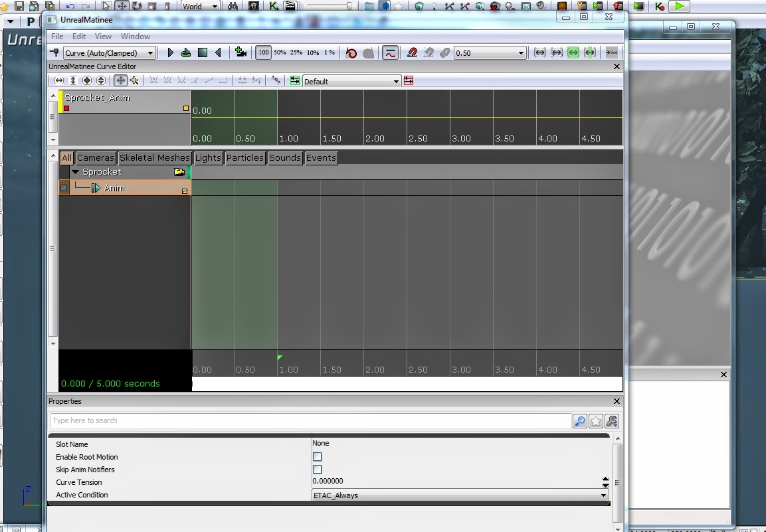The width and height of the screenshot is (766, 532).
Task: Close the UnrealMatinee Curve Editor panel
Action: tap(617, 66)
